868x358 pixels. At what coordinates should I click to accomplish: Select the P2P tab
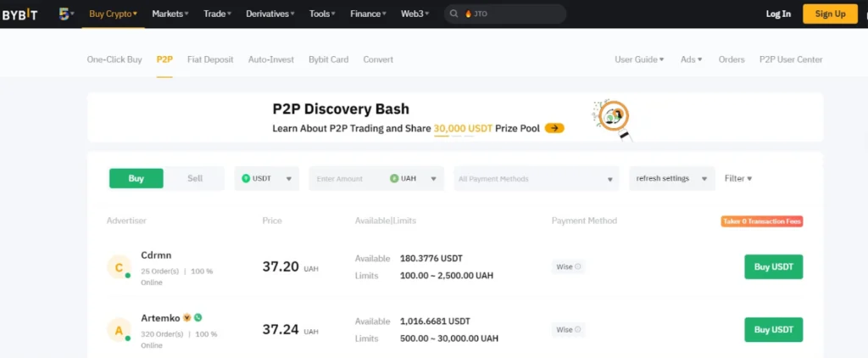pyautogui.click(x=164, y=59)
